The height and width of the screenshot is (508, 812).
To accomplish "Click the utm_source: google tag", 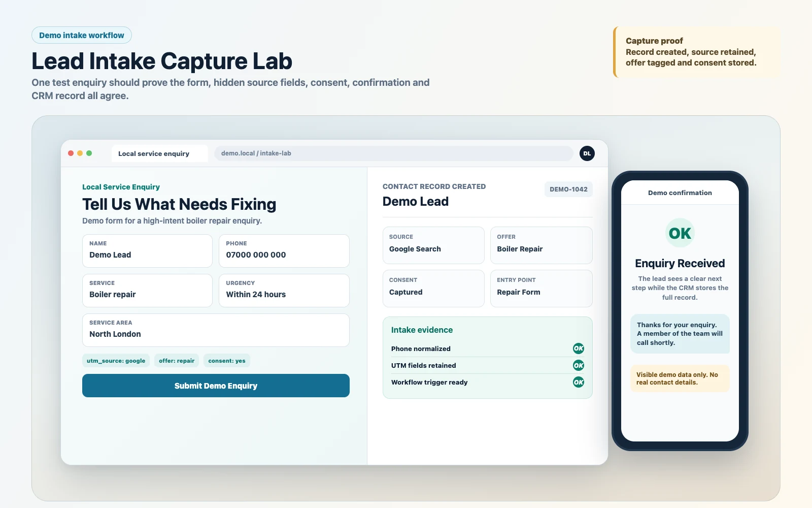I will [x=116, y=361].
